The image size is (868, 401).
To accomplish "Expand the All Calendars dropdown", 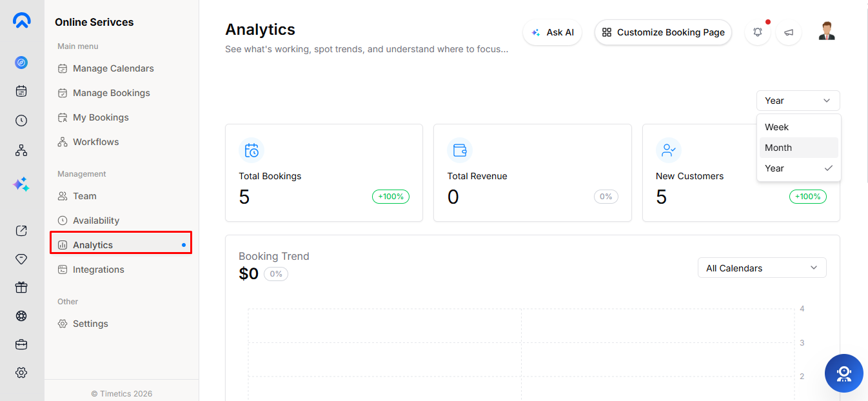I will click(x=762, y=268).
